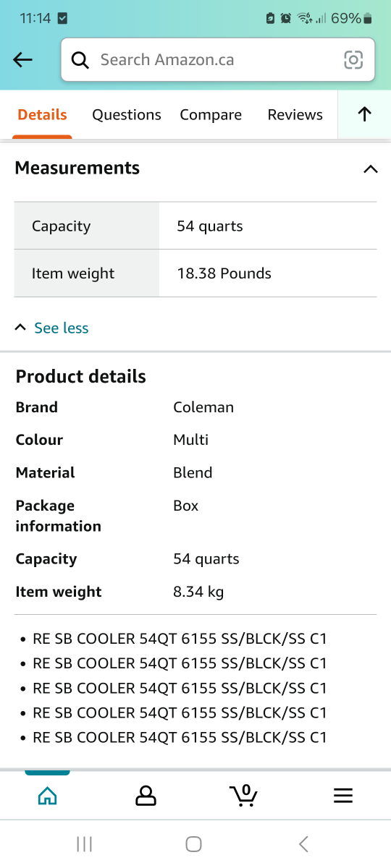Open the hamburger menu icon
The width and height of the screenshot is (391, 868).
click(342, 796)
